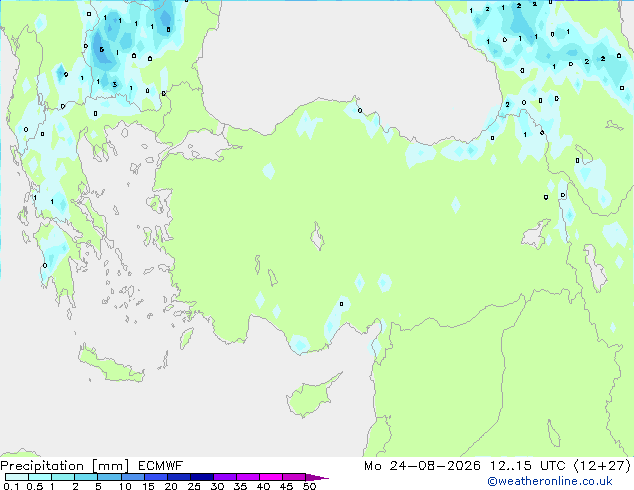
Task: Click the '20' legend scale label
Action: coord(171,486)
